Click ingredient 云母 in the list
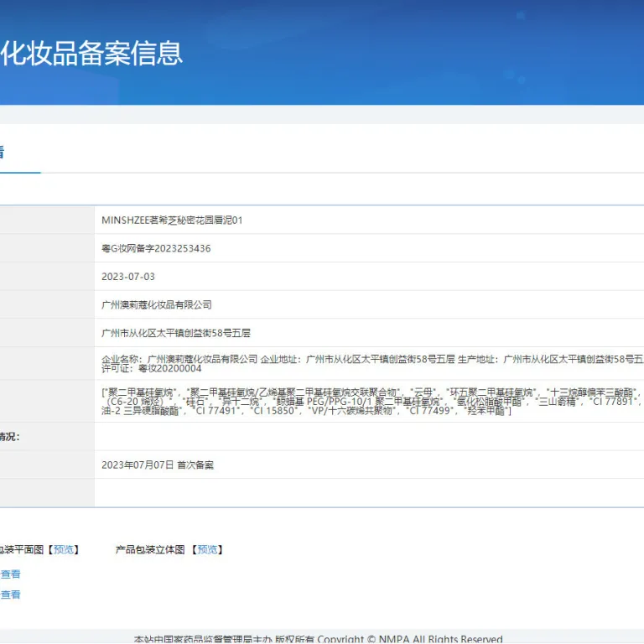644x644 pixels. [x=423, y=392]
